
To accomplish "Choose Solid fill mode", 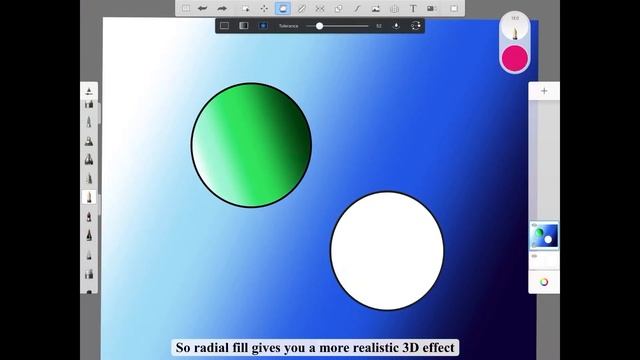I will click(x=224, y=26).
